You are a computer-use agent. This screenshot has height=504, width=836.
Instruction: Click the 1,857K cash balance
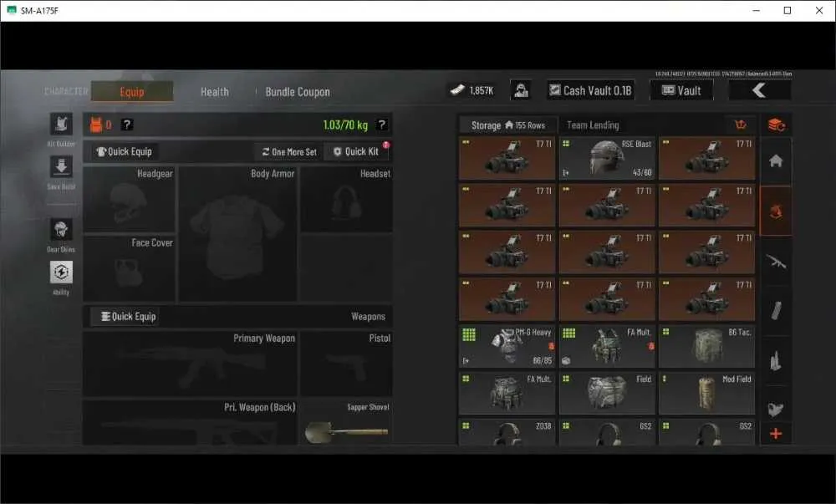pyautogui.click(x=472, y=90)
